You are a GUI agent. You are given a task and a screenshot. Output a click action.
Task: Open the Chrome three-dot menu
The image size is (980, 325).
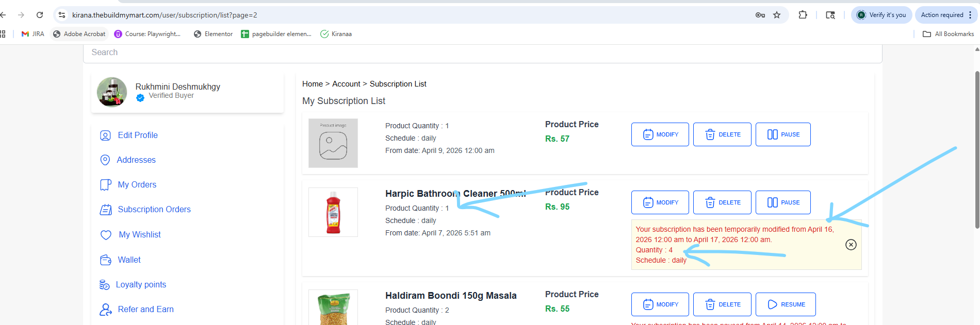click(970, 15)
